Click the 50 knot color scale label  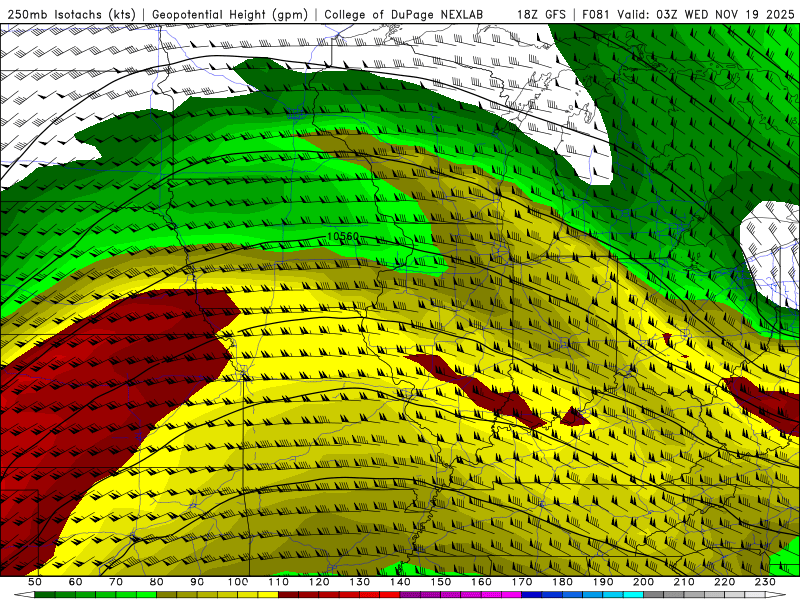(35, 582)
